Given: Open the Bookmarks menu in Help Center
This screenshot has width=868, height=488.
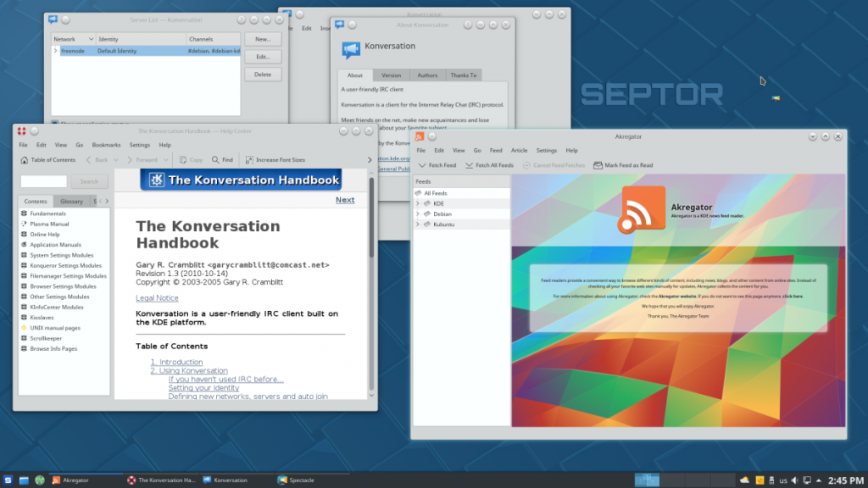Looking at the screenshot, I should coord(106,145).
